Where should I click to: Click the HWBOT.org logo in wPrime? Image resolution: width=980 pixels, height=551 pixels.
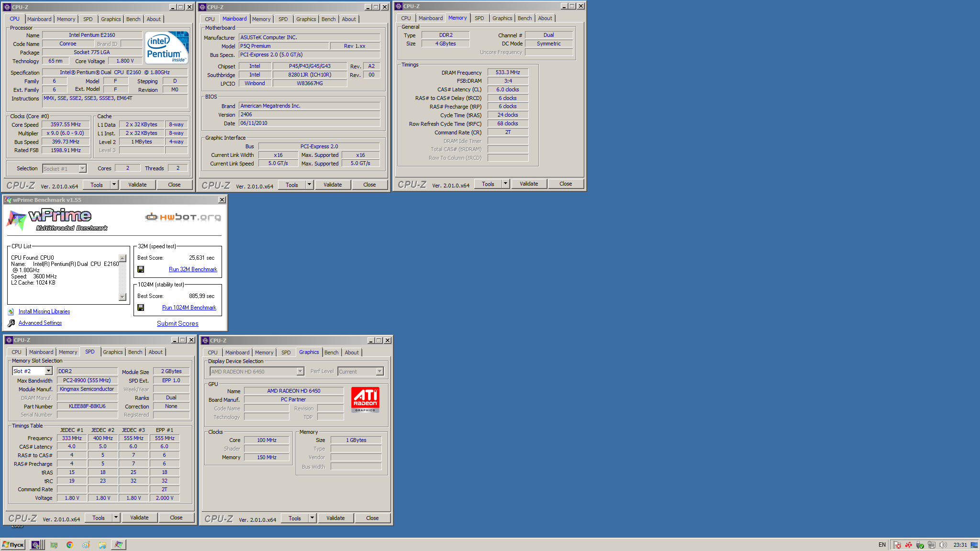point(183,217)
